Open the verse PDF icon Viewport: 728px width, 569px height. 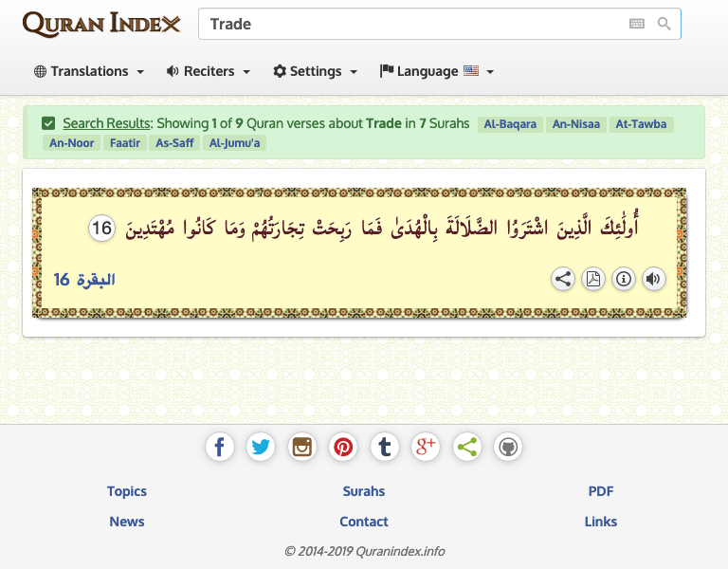coord(592,279)
